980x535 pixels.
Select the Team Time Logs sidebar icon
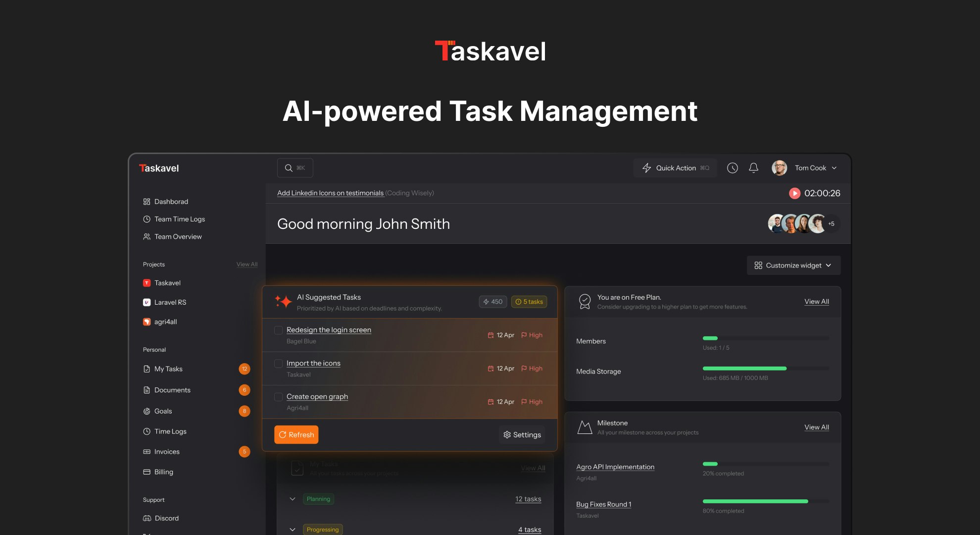point(147,219)
